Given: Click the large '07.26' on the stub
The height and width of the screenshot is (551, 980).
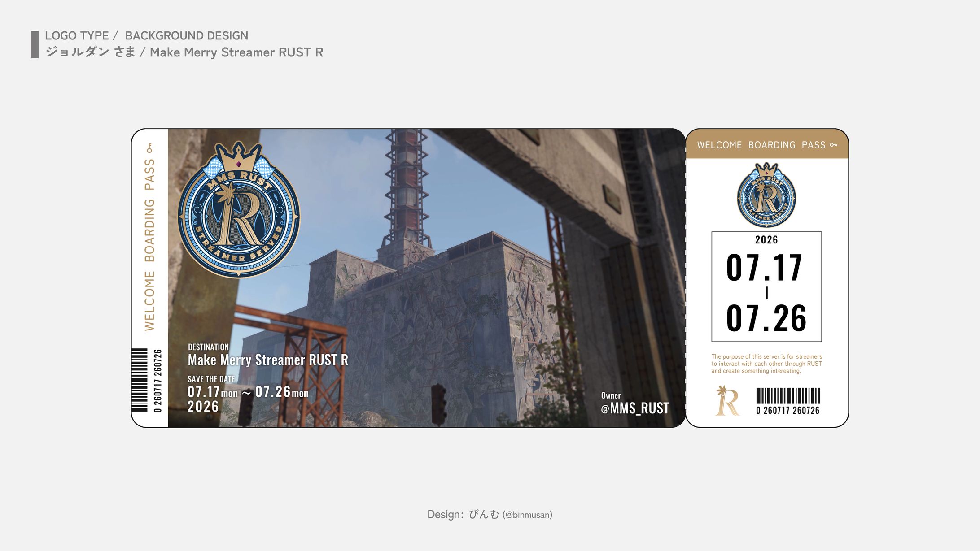Looking at the screenshot, I should tap(766, 318).
